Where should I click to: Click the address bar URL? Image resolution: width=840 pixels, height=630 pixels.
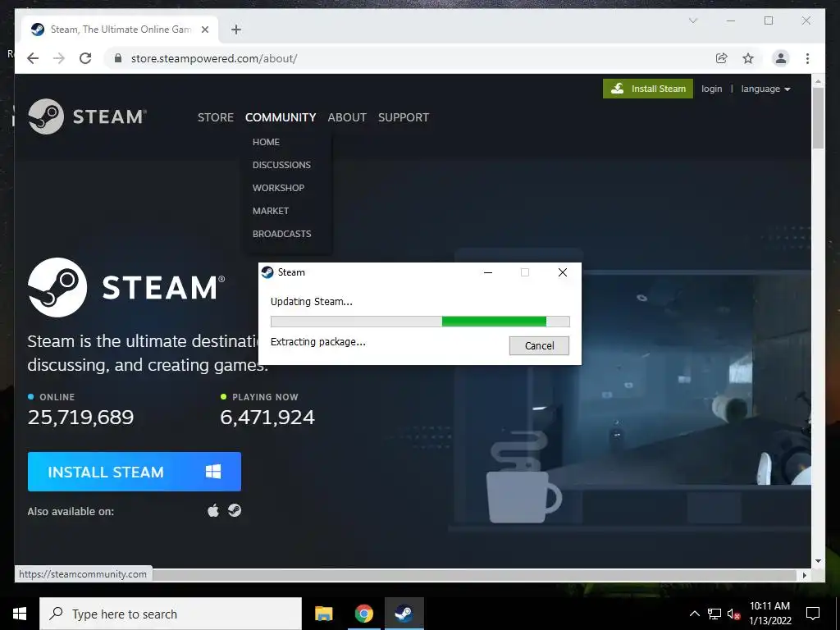coord(214,58)
